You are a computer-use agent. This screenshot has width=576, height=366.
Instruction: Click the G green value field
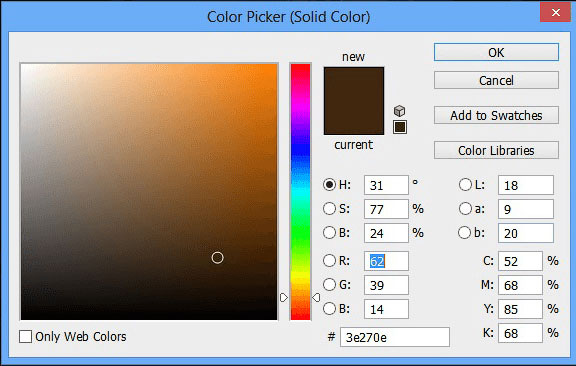tap(386, 285)
